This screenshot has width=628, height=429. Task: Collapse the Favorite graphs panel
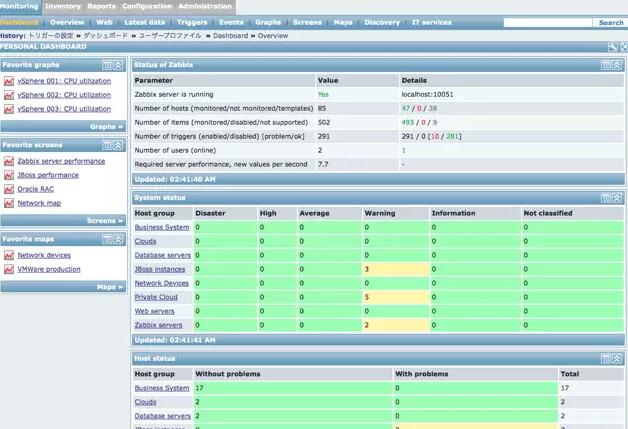coord(118,65)
